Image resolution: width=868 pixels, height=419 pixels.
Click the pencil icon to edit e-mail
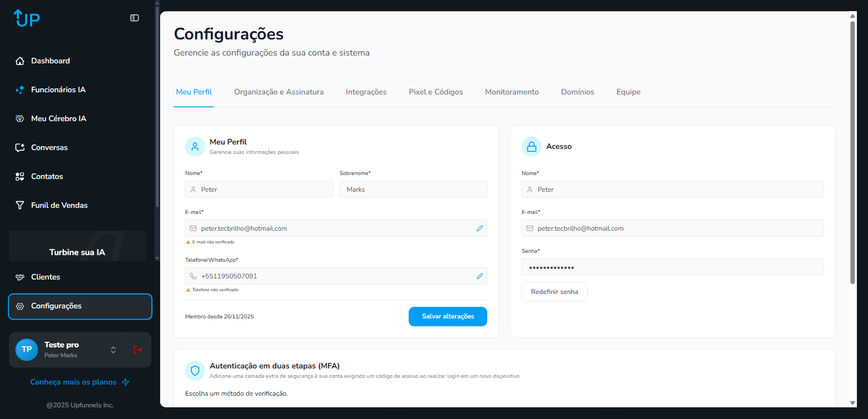pyautogui.click(x=479, y=228)
